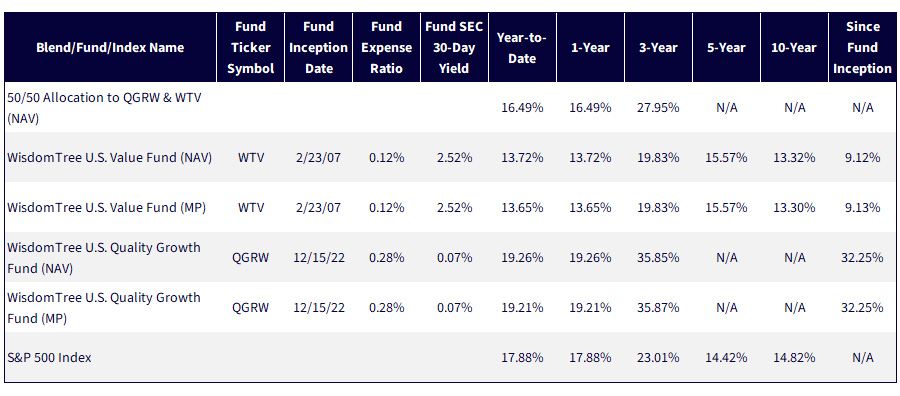The image size is (900, 396).
Task: Click the QGRW ticker in the NAV row
Action: [x=250, y=257]
